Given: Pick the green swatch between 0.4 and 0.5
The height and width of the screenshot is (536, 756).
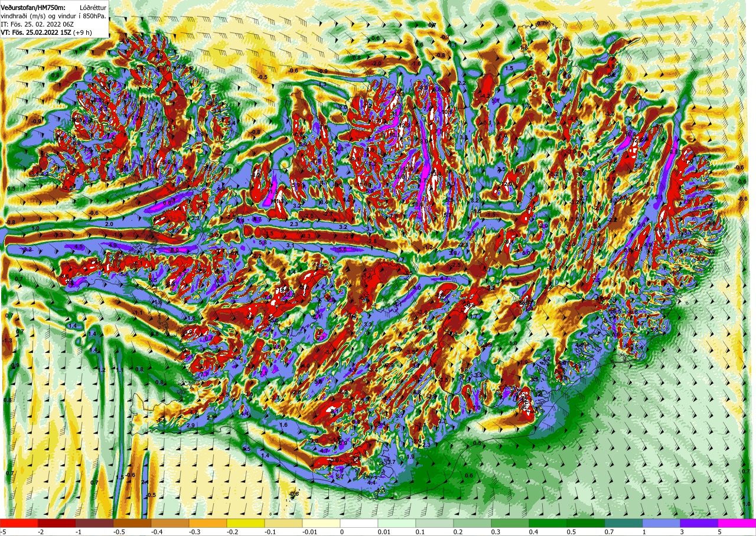Looking at the screenshot, I should (548, 523).
